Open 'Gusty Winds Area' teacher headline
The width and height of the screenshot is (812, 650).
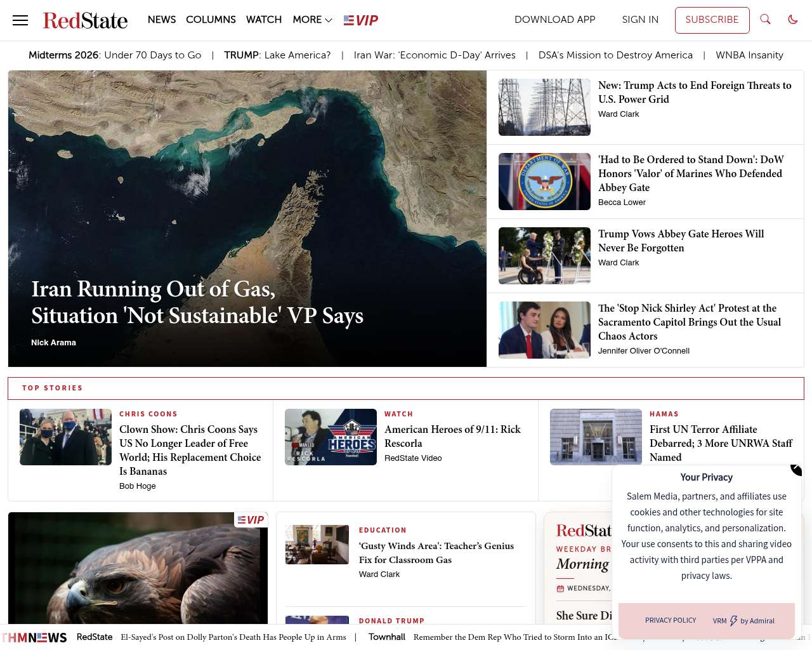coord(436,553)
